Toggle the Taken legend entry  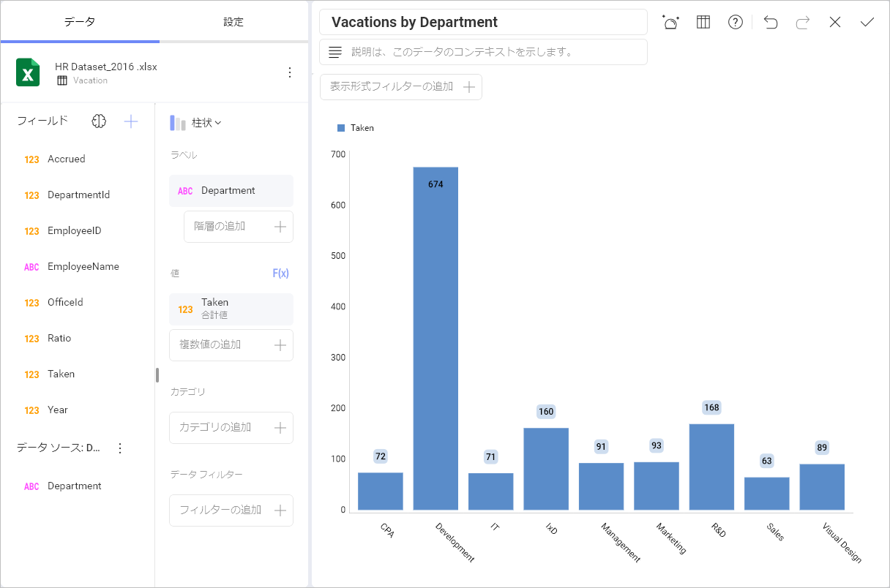(x=356, y=128)
